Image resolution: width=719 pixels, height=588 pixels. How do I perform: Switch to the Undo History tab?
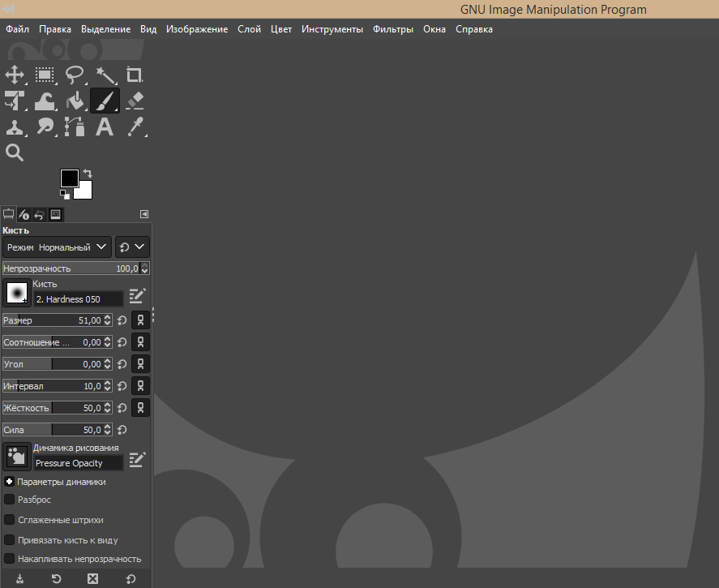coord(40,214)
